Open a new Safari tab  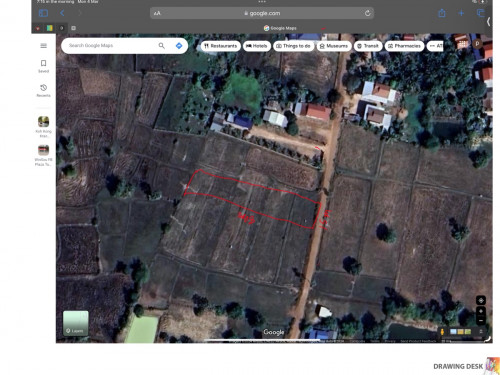click(461, 13)
